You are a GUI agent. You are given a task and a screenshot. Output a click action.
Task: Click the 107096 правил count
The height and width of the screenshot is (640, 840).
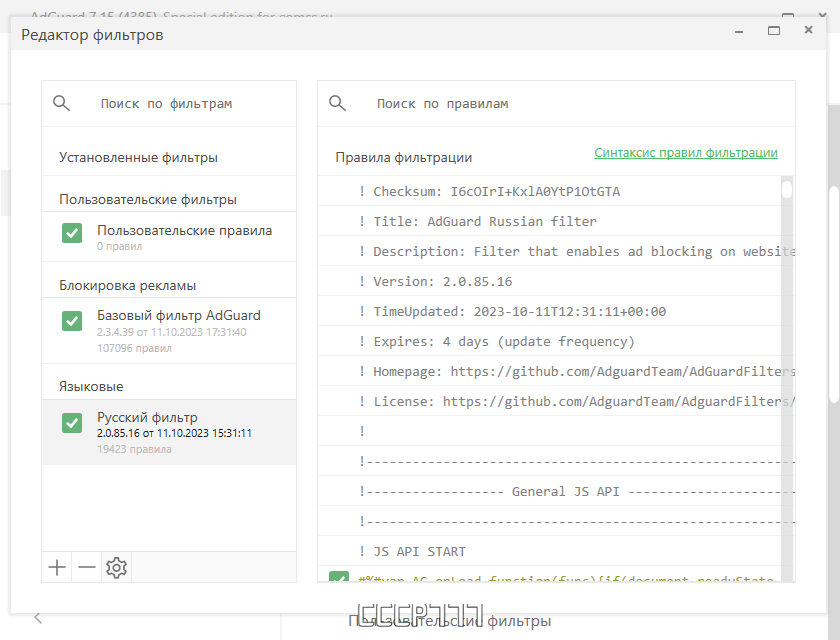click(x=134, y=348)
